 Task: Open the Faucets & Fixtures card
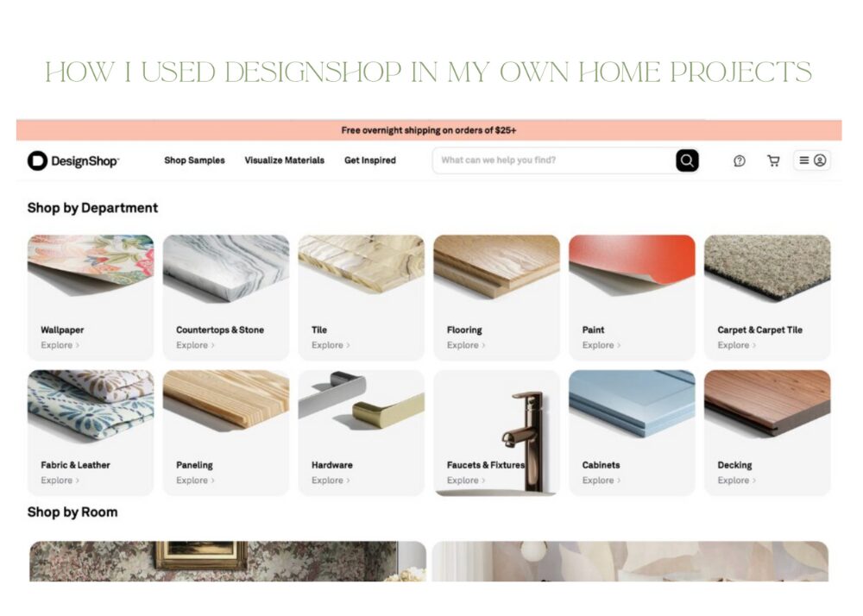pos(496,433)
